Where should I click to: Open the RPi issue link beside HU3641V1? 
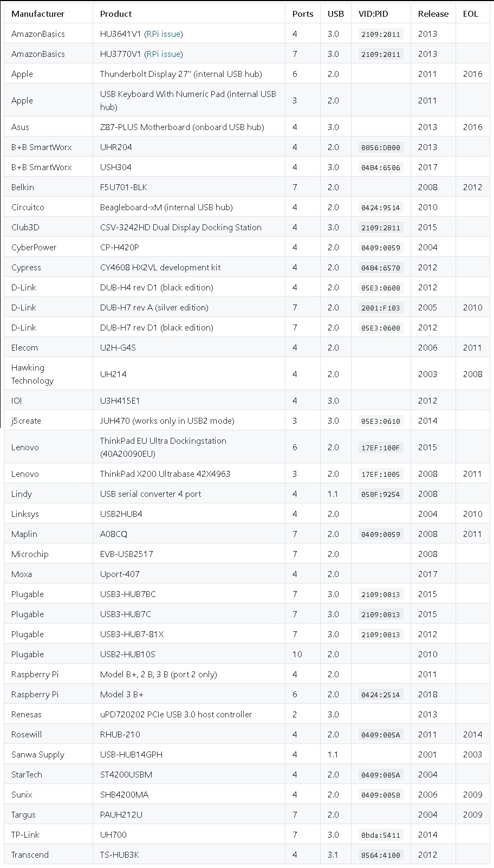[163, 34]
